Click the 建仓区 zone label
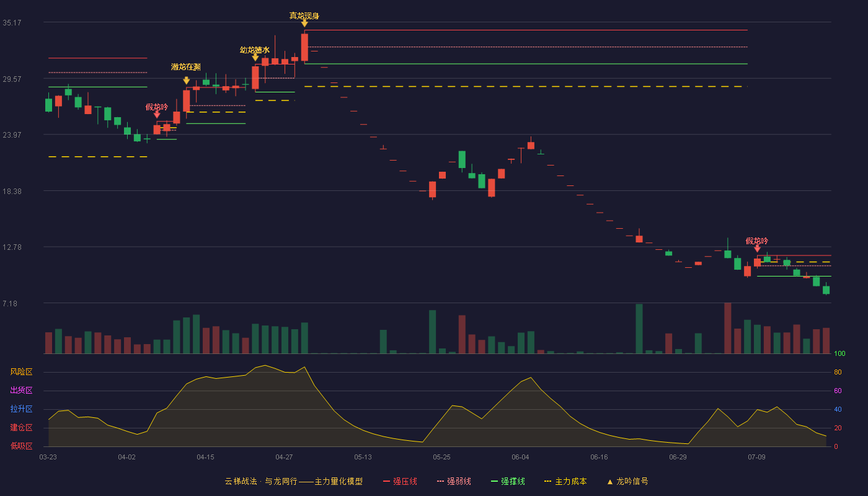 click(21, 428)
